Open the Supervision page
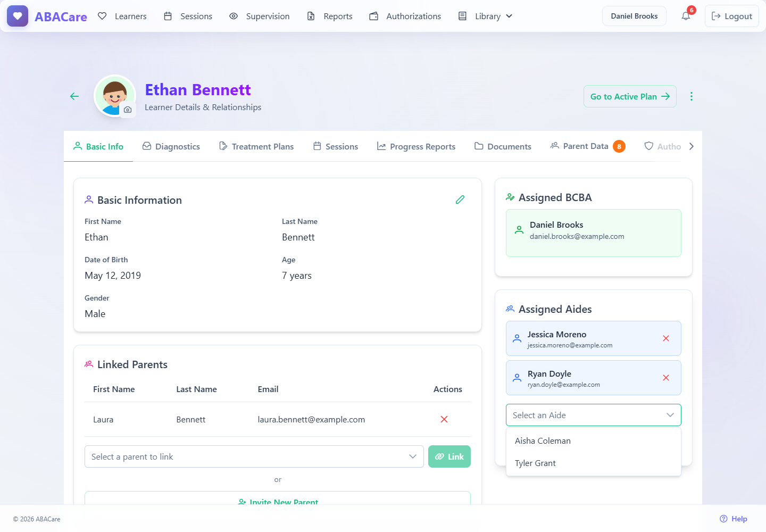 260,16
